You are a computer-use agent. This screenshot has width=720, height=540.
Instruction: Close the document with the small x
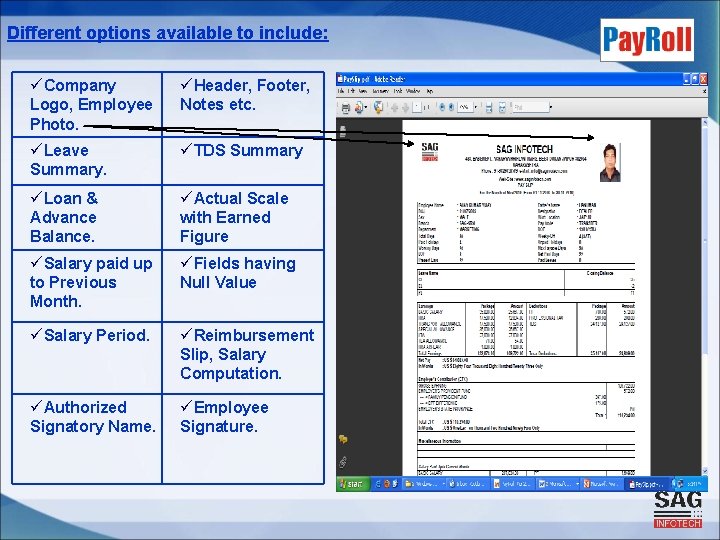coord(704,91)
